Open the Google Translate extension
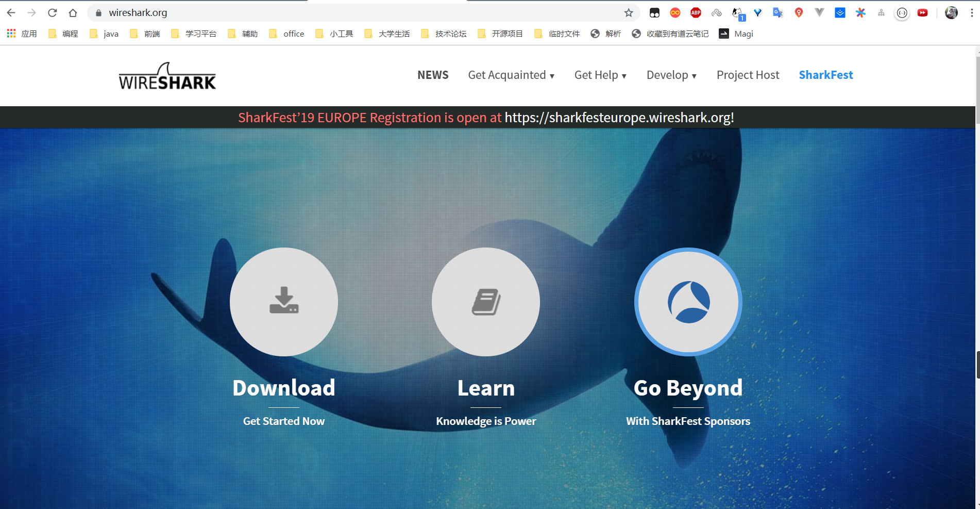Image resolution: width=980 pixels, height=509 pixels. 778,13
